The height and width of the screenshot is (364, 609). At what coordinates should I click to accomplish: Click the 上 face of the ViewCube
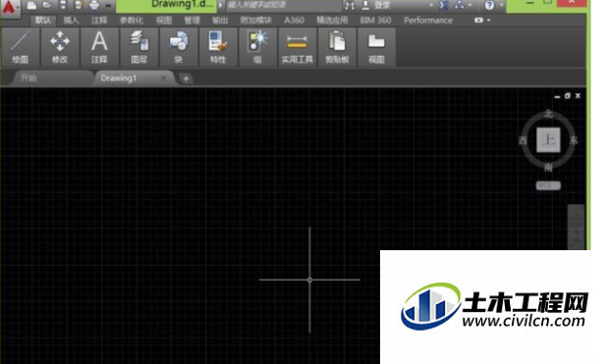(548, 139)
